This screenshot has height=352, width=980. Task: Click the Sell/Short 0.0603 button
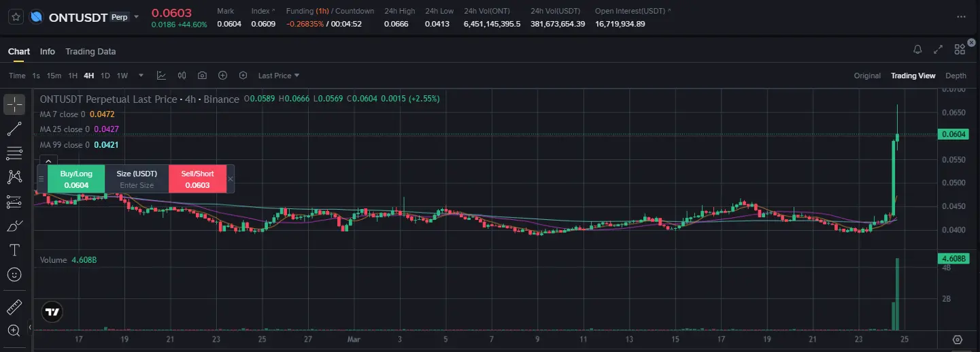[197, 179]
